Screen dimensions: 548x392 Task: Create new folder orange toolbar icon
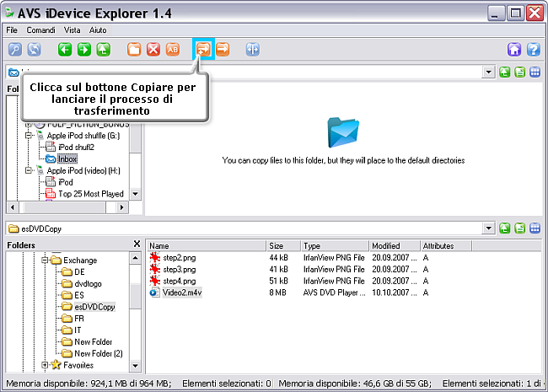tap(134, 49)
